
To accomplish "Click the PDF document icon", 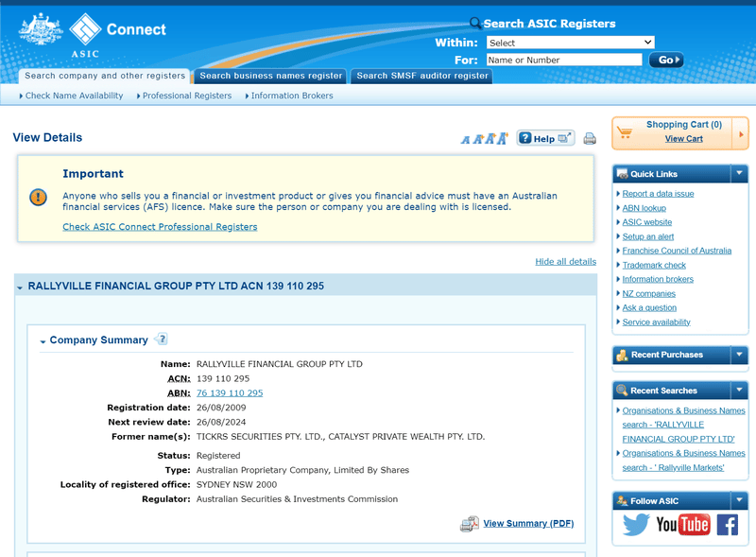I will 469,524.
